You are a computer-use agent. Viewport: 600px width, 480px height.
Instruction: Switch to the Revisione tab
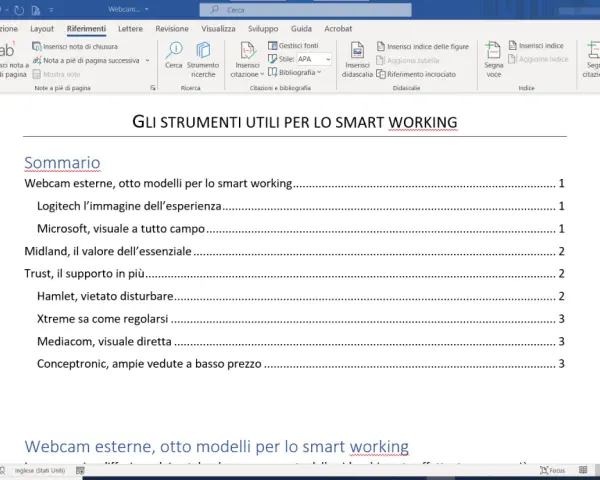(x=172, y=29)
